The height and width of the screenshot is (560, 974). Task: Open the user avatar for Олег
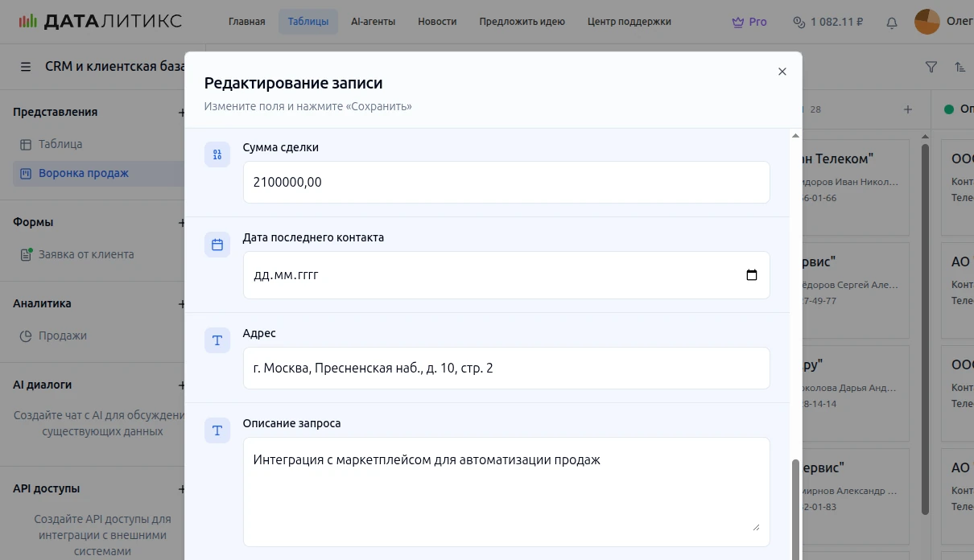point(927,22)
